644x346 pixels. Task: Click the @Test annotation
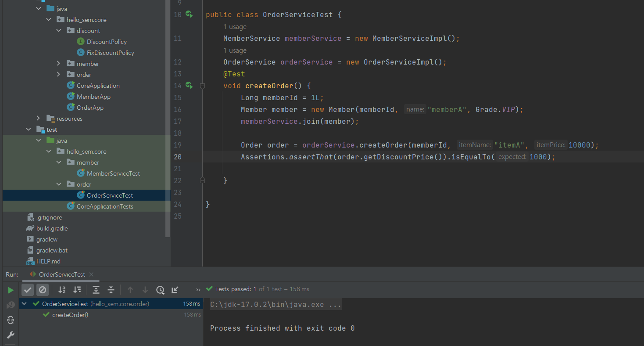coord(234,74)
